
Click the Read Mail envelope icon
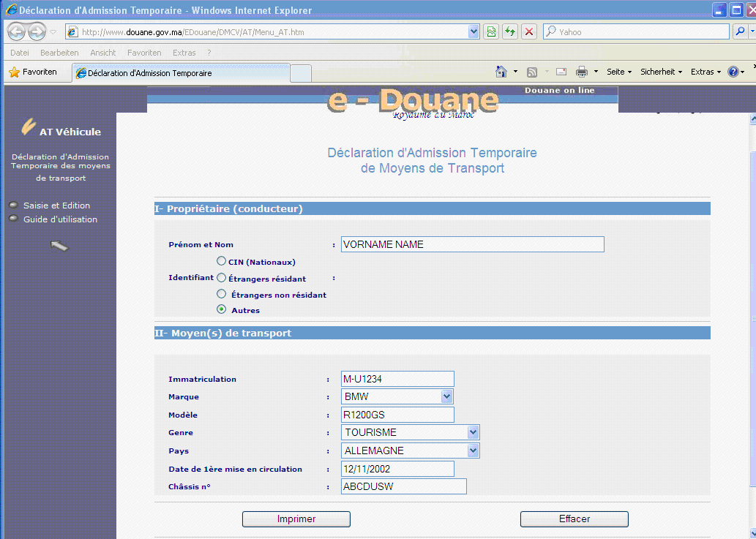tap(561, 72)
